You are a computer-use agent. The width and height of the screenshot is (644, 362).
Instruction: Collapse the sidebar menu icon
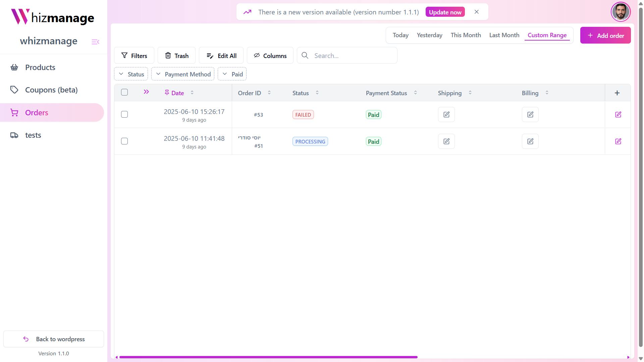click(x=95, y=42)
